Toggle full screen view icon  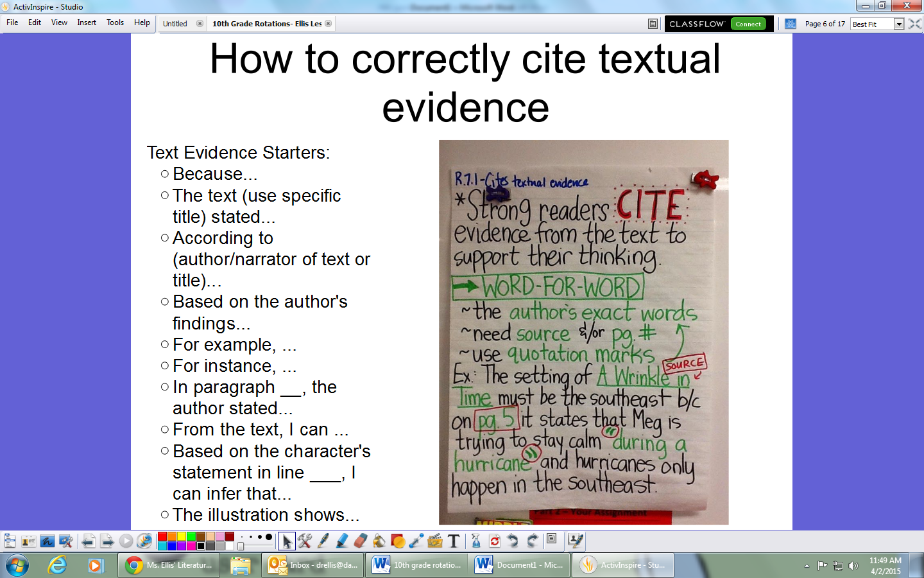click(914, 24)
